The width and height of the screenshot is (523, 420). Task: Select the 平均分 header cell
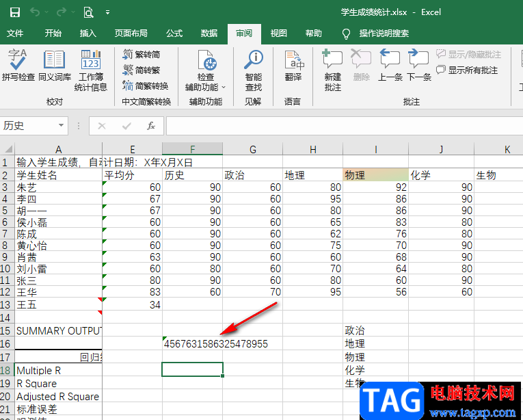point(133,175)
